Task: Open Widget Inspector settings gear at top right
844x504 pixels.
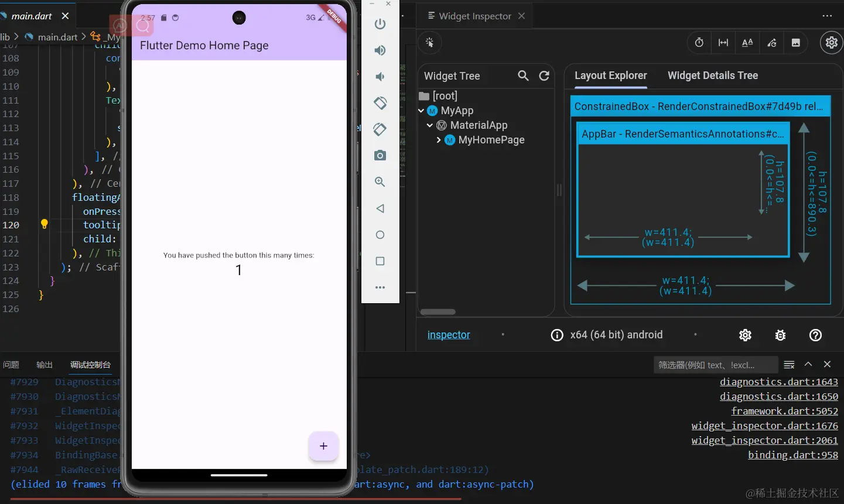Action: click(x=832, y=42)
